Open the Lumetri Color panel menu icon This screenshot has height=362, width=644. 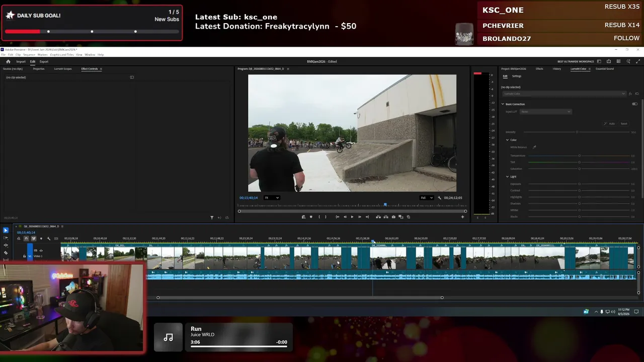(x=590, y=69)
